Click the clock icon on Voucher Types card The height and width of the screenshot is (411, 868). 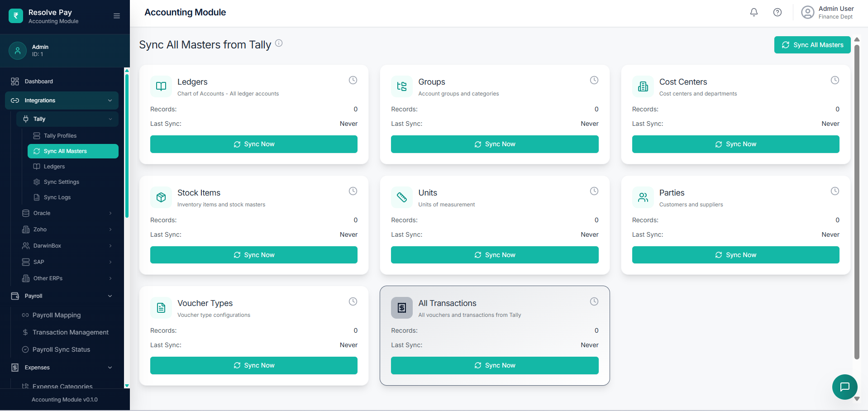coord(353,301)
